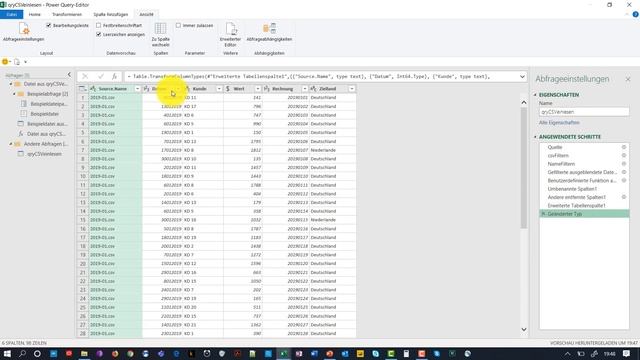Open Windows Start menu
This screenshot has width=640, height=360.
(7, 353)
